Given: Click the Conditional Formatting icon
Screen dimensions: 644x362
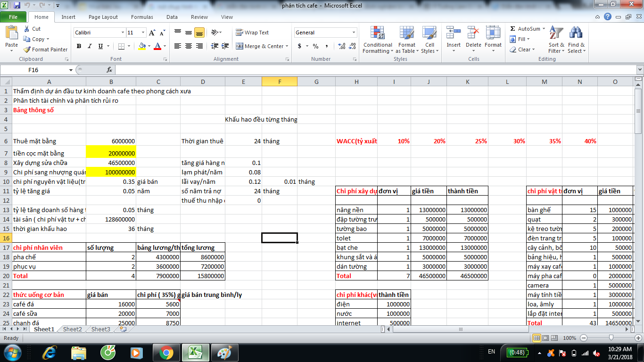Looking at the screenshot, I should (377, 34).
